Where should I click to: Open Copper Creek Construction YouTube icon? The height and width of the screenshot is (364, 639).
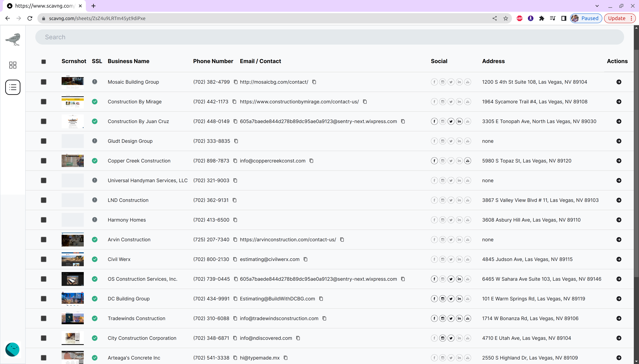pyautogui.click(x=467, y=161)
